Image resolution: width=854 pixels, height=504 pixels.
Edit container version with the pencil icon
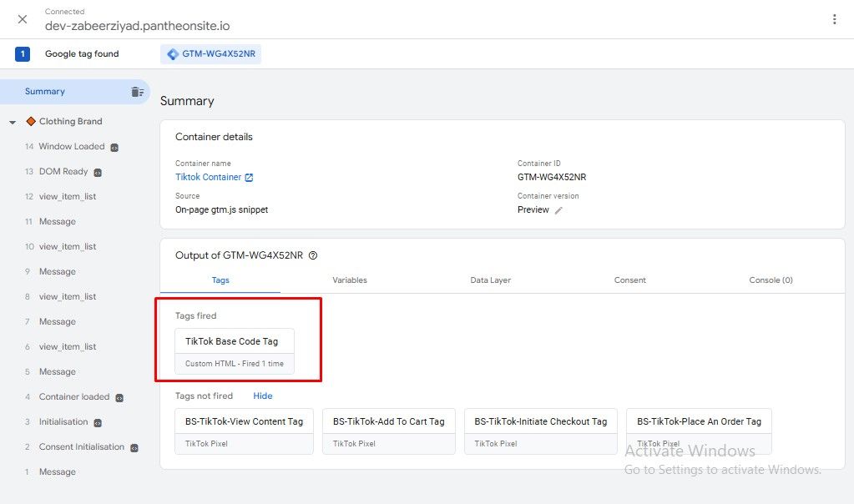pyautogui.click(x=558, y=210)
